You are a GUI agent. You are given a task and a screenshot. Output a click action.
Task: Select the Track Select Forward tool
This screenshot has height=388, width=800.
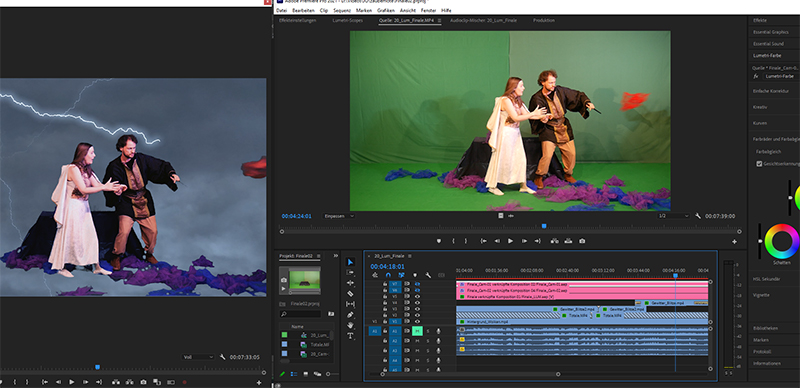tap(351, 273)
